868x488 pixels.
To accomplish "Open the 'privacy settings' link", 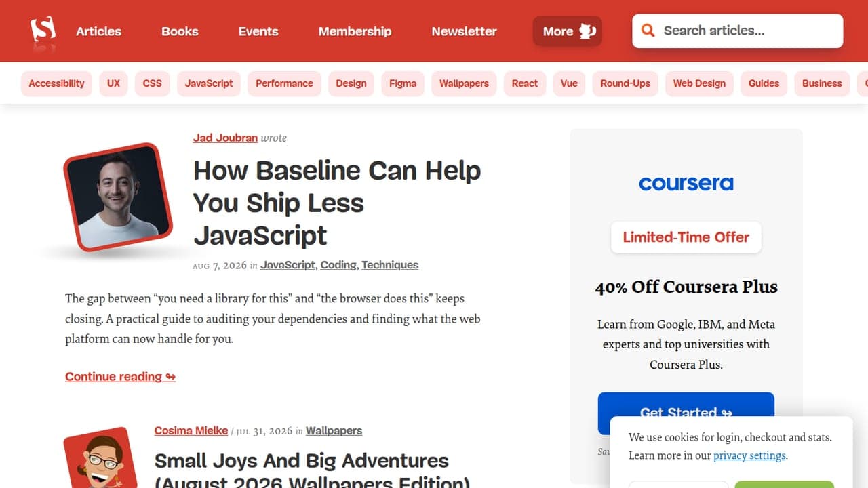I will point(749,455).
